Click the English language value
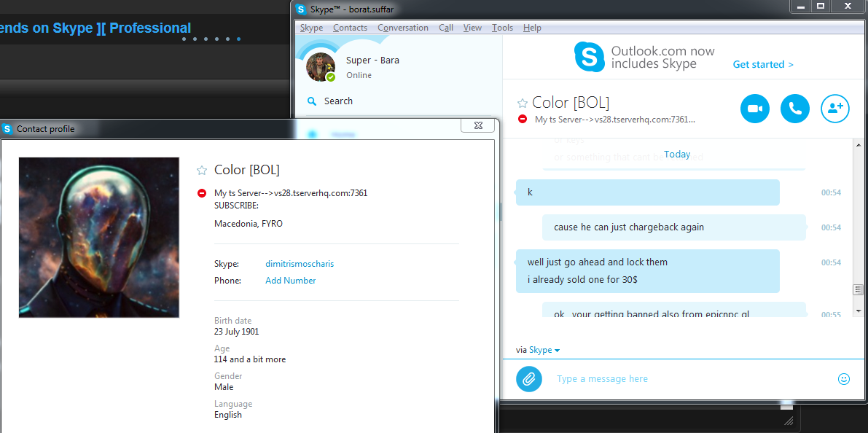 228,415
